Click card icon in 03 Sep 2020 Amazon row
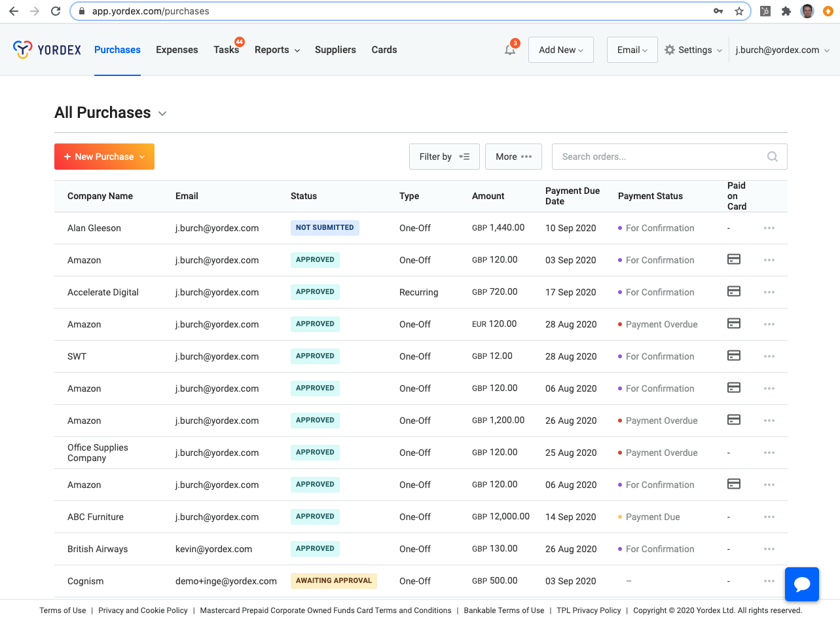 (x=734, y=259)
